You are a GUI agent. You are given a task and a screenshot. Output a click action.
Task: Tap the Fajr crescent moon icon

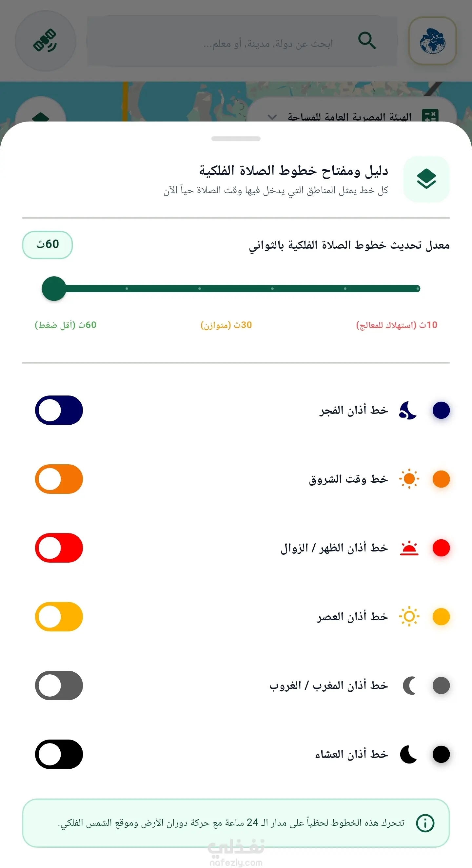click(408, 411)
